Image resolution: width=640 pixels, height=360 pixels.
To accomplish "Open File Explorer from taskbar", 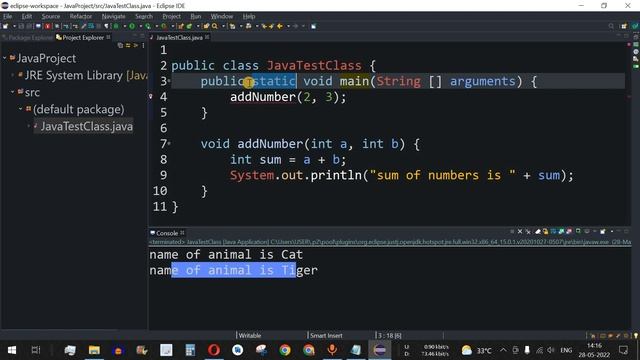I will coord(94,350).
